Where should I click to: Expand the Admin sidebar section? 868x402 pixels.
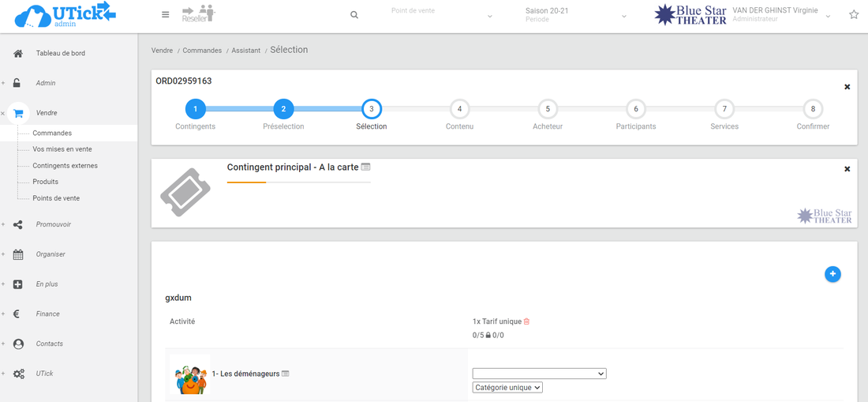tap(45, 83)
